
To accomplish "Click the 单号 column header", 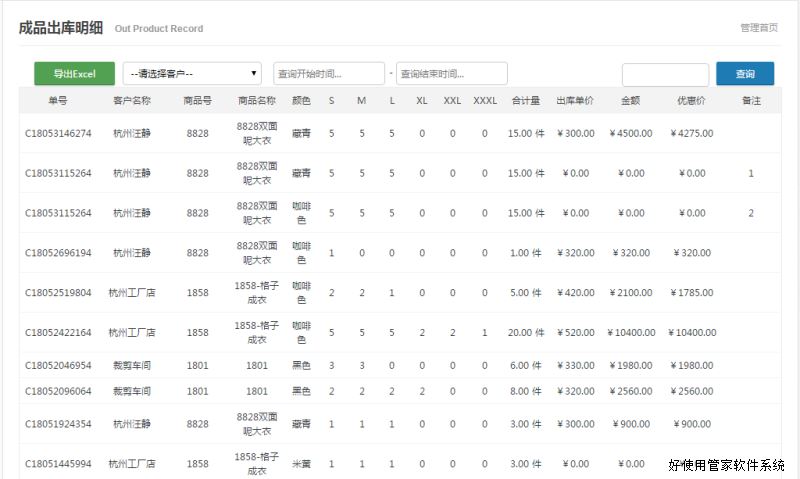I will click(x=58, y=101).
